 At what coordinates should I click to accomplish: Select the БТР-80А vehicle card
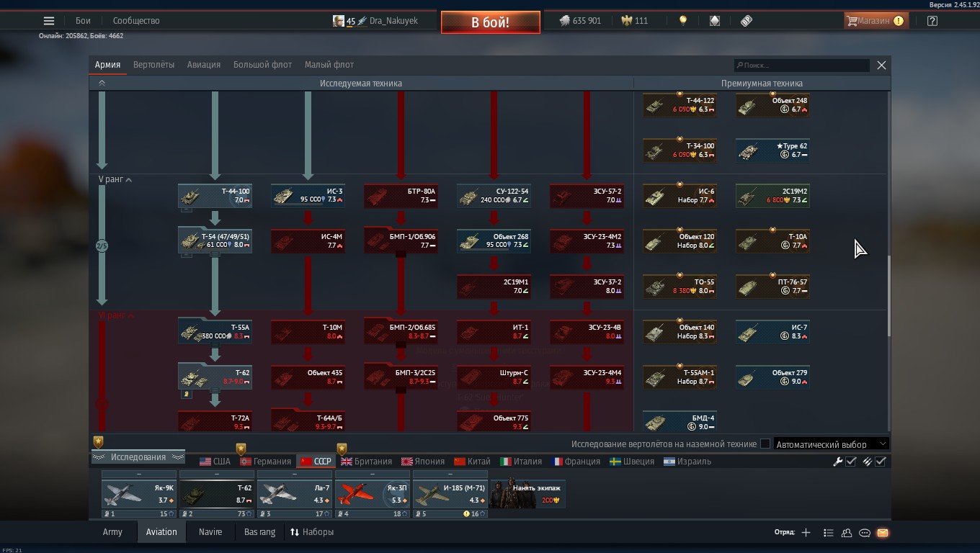(401, 196)
